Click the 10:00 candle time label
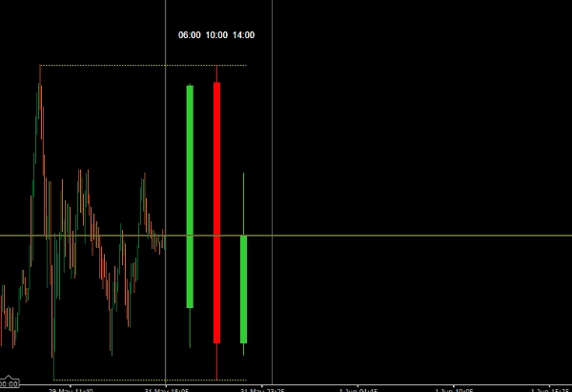The width and height of the screenshot is (572, 392). (216, 35)
